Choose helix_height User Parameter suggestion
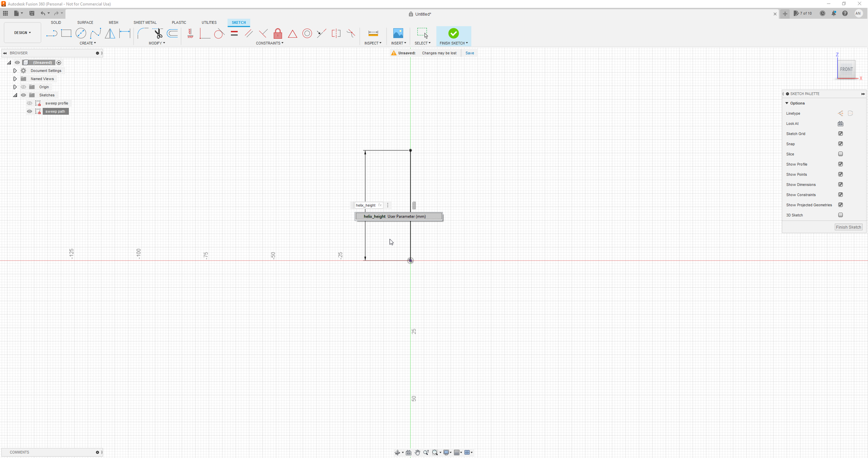 point(398,216)
